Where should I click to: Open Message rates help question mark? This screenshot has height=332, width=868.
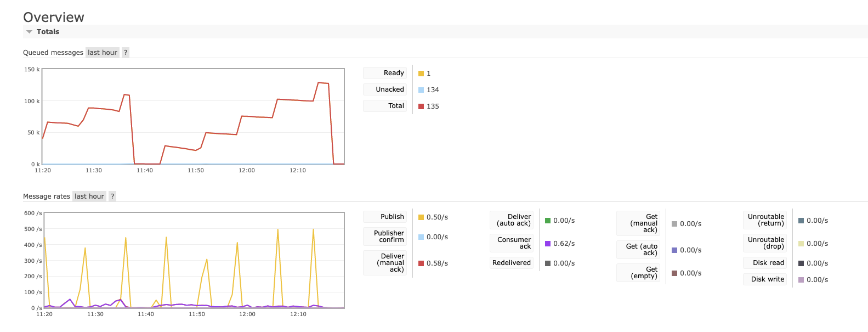tap(112, 196)
